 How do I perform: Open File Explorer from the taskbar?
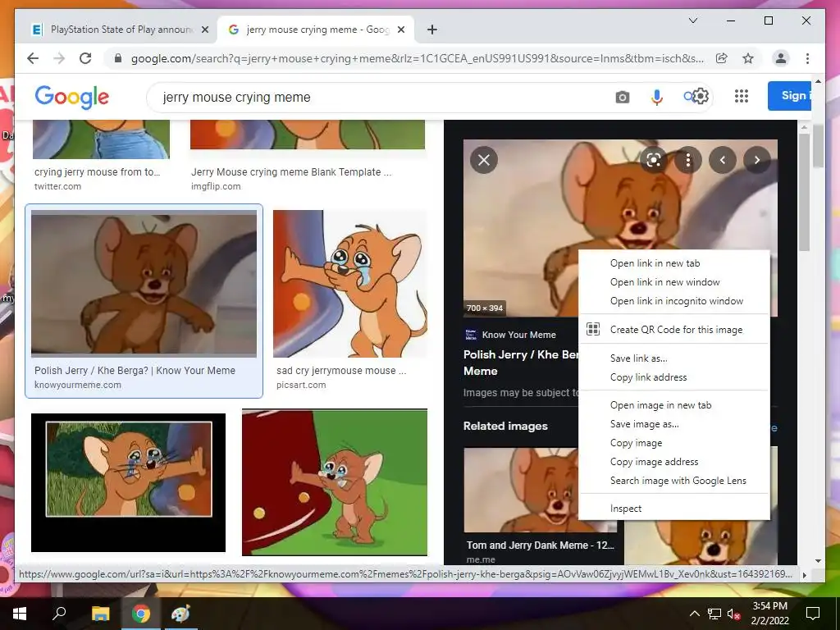click(100, 614)
